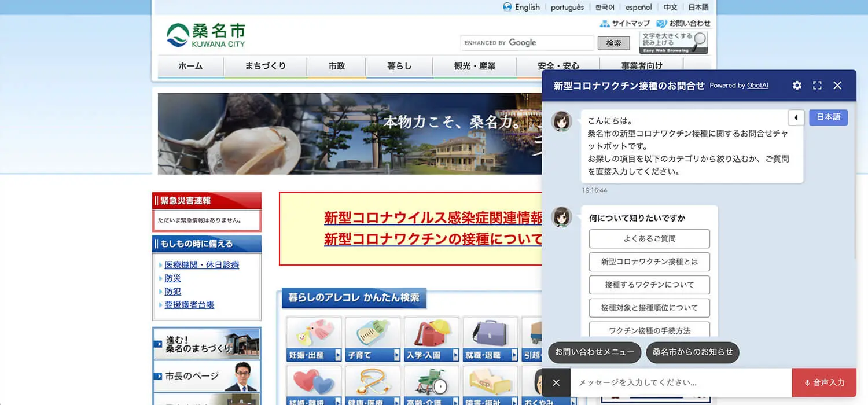
Task: Click the 文字を大きくして読み上げる accessibility icon
Action: pyautogui.click(x=673, y=42)
